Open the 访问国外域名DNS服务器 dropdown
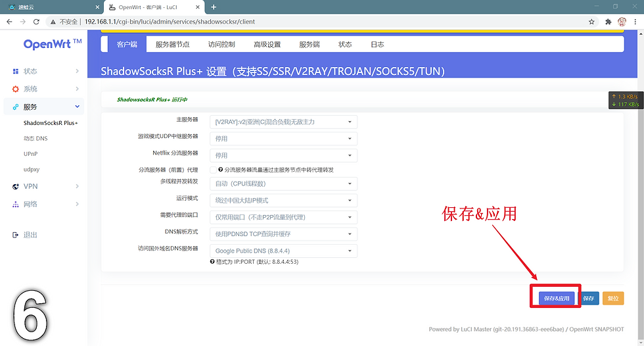The width and height of the screenshot is (644, 346). click(283, 251)
